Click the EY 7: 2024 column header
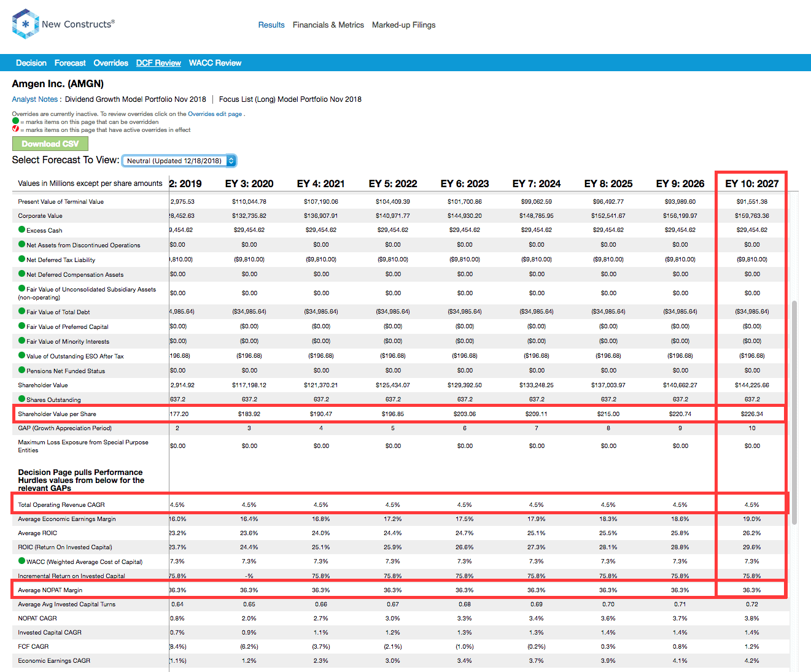The image size is (811, 672). pos(537,183)
